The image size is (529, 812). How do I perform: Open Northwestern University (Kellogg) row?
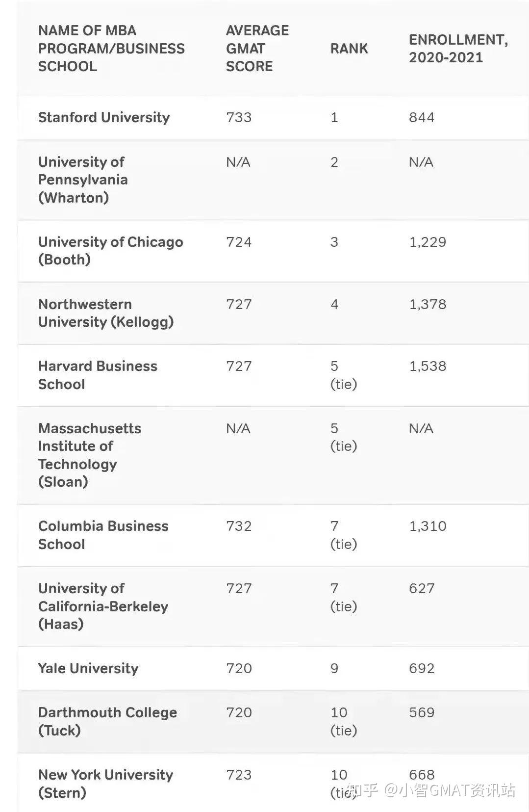tap(106, 313)
